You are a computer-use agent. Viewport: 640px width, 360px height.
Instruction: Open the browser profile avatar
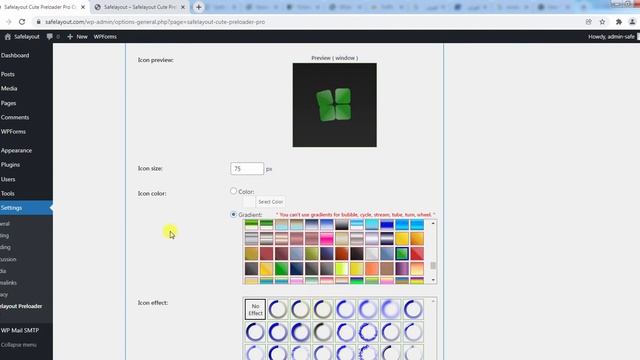[632, 22]
